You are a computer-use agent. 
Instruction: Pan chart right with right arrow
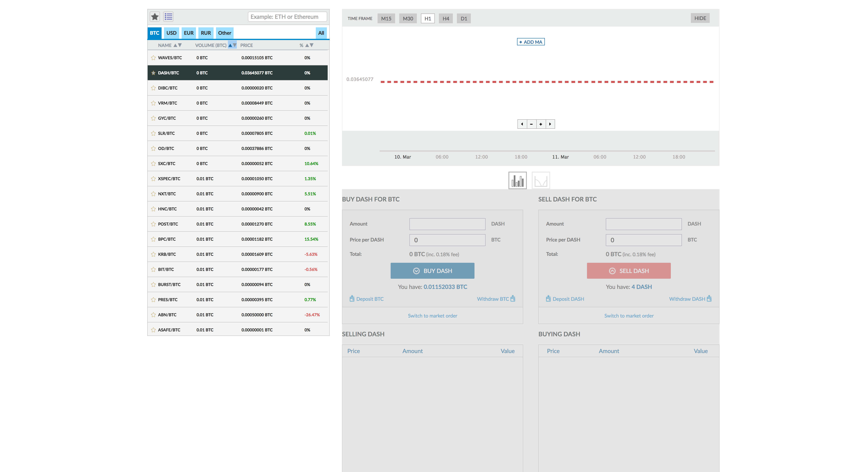pyautogui.click(x=550, y=124)
